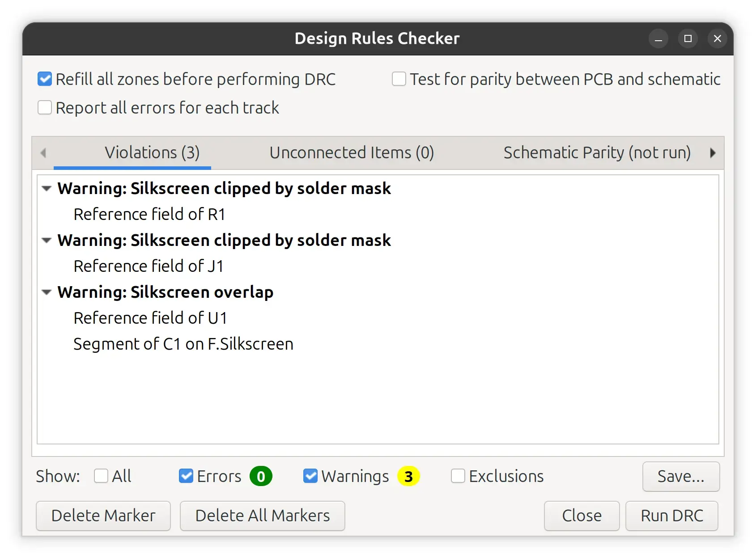Click Delete All Markers
The image size is (756, 558).
(x=262, y=516)
